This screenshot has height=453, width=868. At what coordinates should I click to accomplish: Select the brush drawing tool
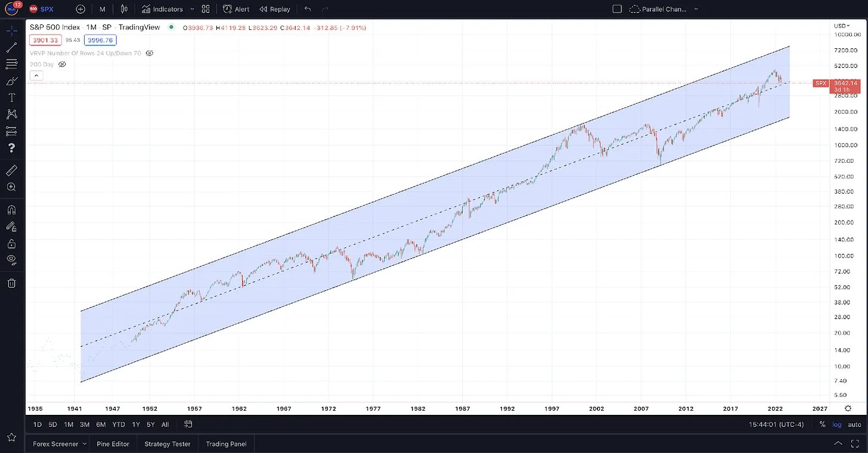[11, 80]
